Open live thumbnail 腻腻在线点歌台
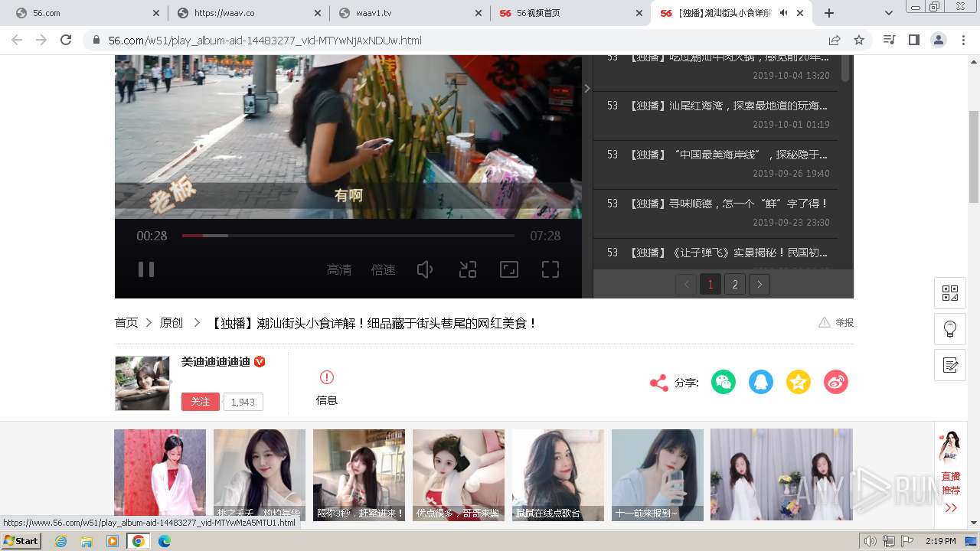 coord(558,474)
